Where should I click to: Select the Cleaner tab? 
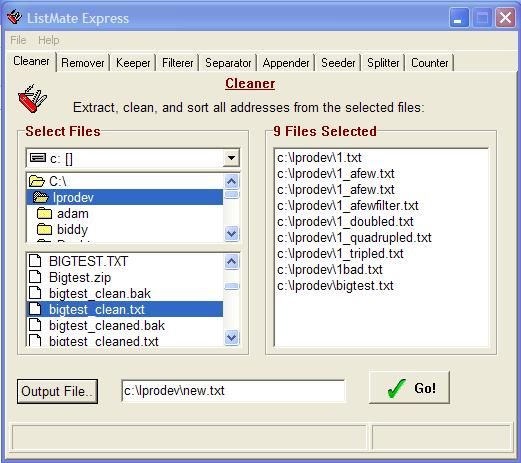click(x=31, y=61)
